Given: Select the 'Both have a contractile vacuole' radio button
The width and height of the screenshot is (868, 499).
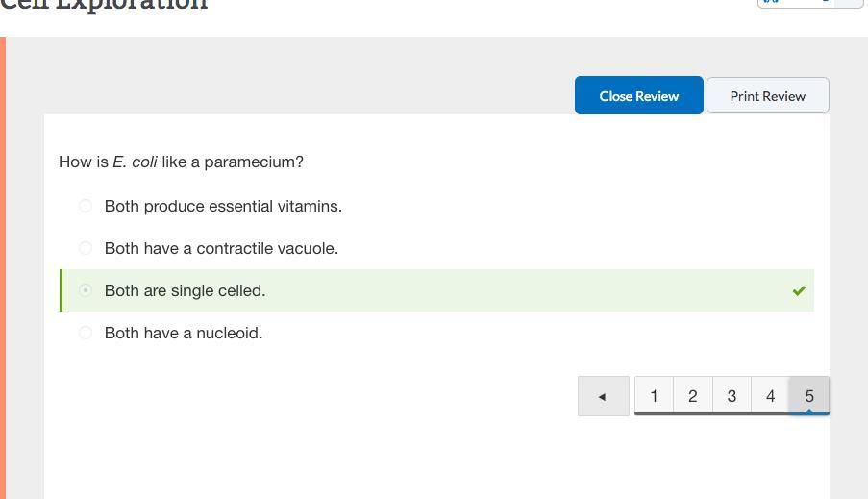Looking at the screenshot, I should click(86, 248).
